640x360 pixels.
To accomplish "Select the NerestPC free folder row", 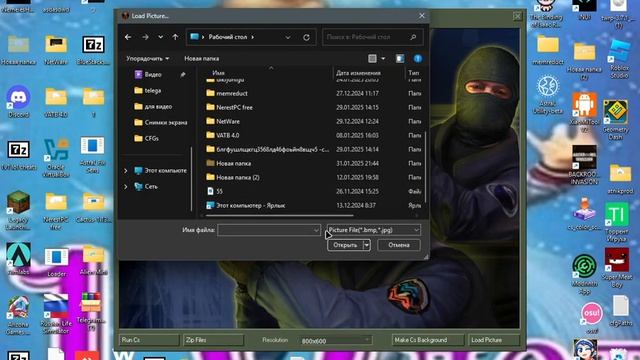I will [x=313, y=107].
